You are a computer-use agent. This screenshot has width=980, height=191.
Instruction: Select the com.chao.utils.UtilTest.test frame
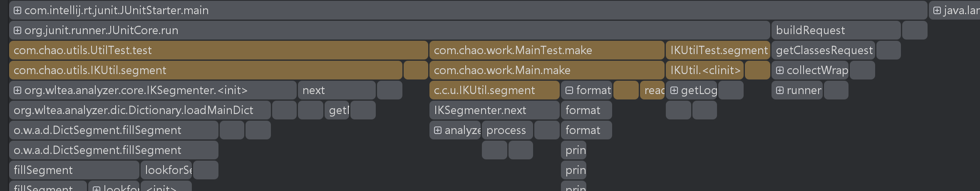click(218, 50)
